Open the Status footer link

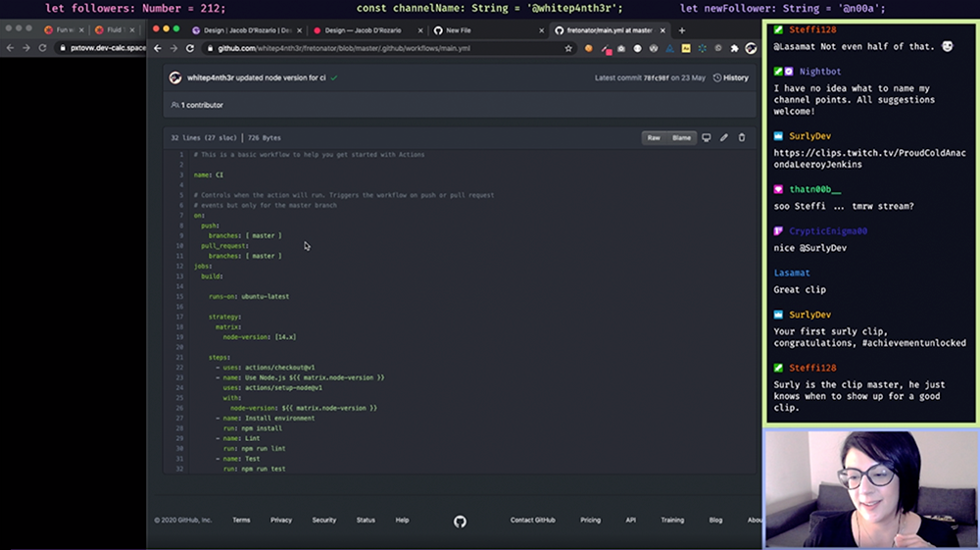tap(366, 520)
